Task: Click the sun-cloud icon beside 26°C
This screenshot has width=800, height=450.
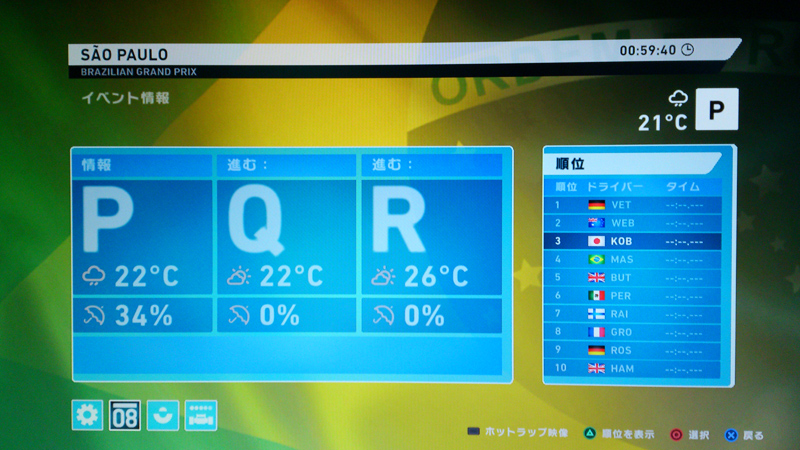Action: 383,276
